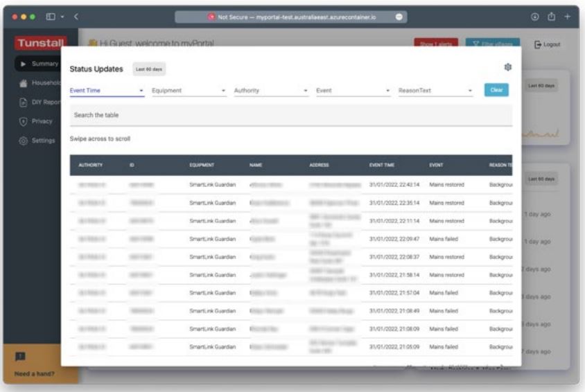585x392 pixels.
Task: Click SmartLink Guardian in 22:35:14 row
Action: pos(212,203)
